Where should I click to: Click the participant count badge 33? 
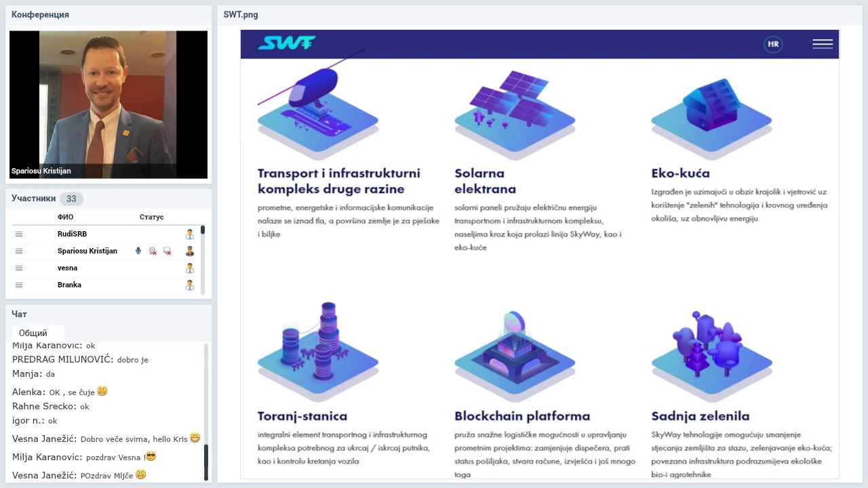point(71,199)
